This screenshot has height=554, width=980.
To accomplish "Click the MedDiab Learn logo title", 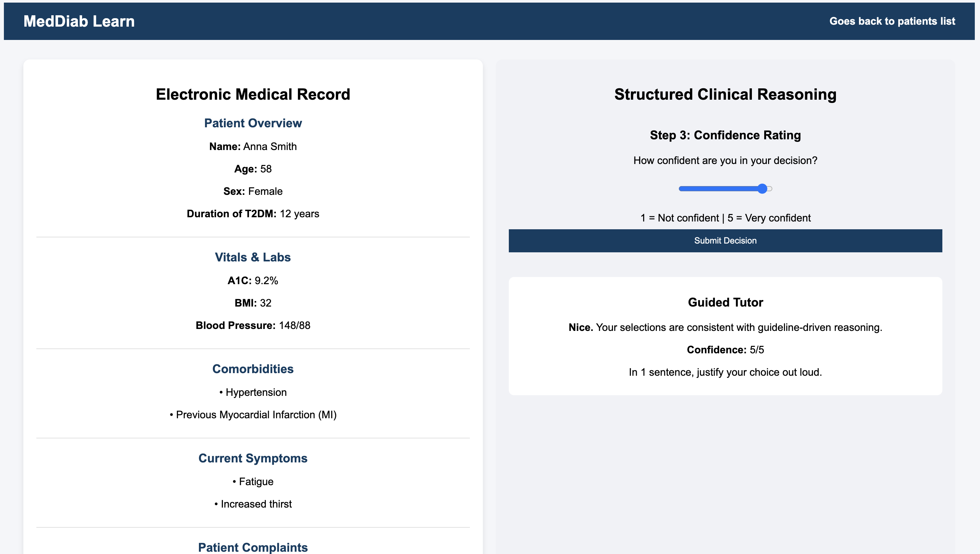I will pyautogui.click(x=79, y=21).
